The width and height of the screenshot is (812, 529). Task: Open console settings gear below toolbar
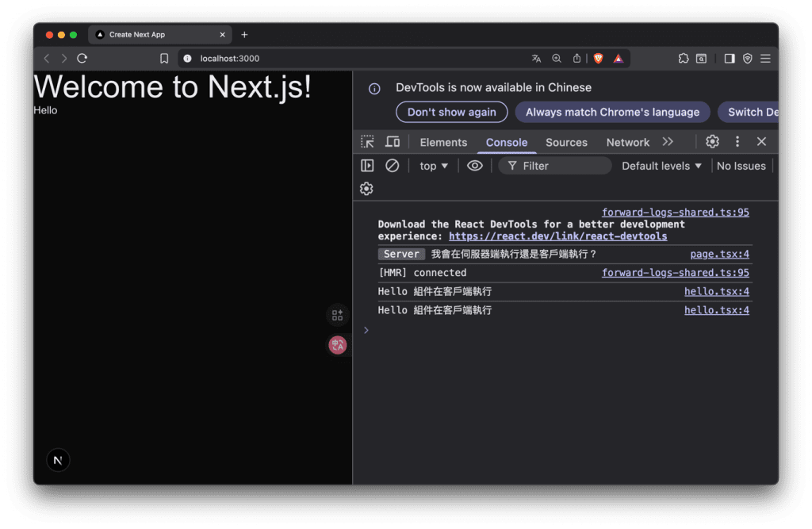[x=366, y=189]
